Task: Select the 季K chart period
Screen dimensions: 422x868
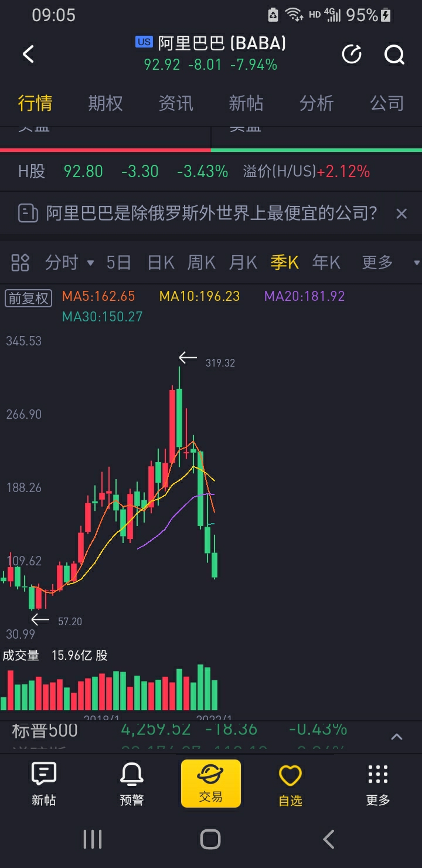Action: point(285,262)
